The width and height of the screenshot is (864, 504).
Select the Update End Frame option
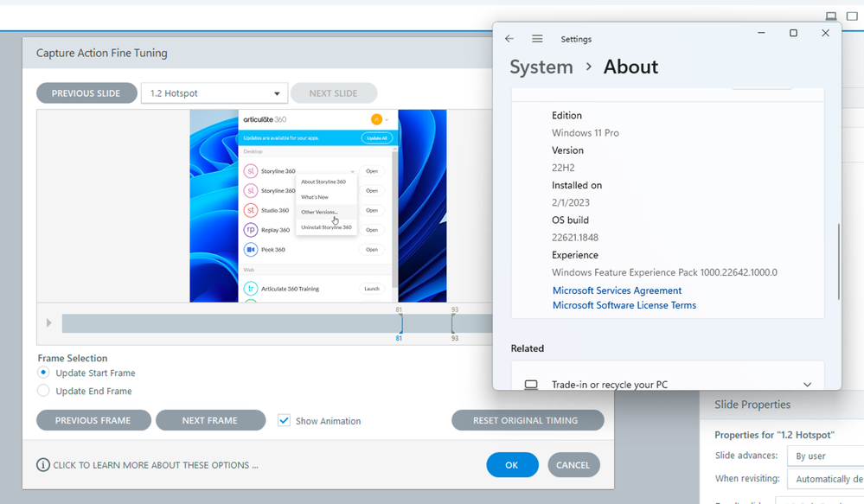pos(43,391)
